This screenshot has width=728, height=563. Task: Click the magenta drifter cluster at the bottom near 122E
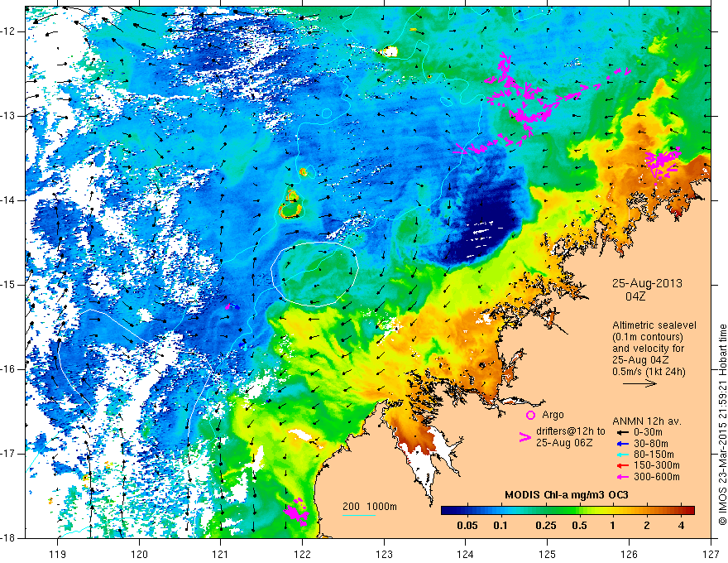point(296,512)
